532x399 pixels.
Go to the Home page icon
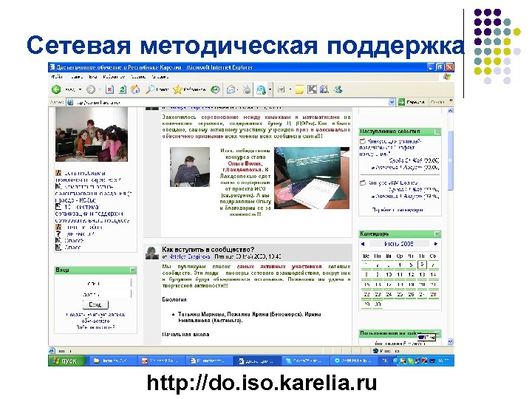click(x=135, y=89)
